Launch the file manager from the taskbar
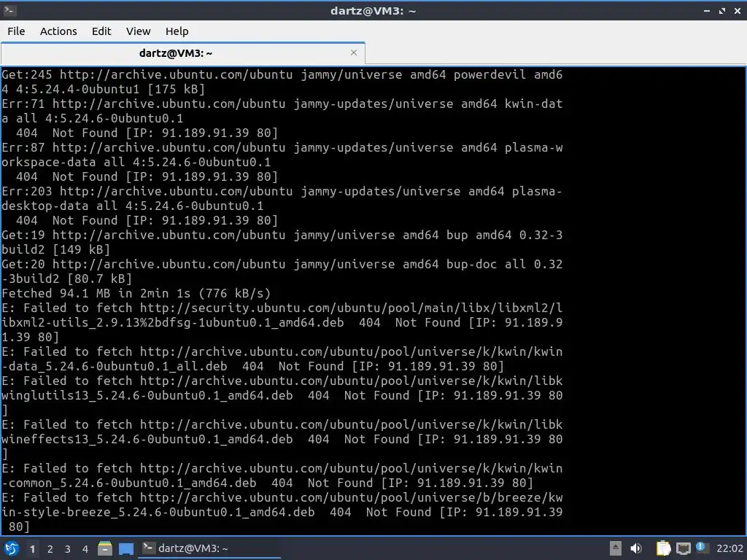Viewport: 747px width, 560px height. pos(105,548)
